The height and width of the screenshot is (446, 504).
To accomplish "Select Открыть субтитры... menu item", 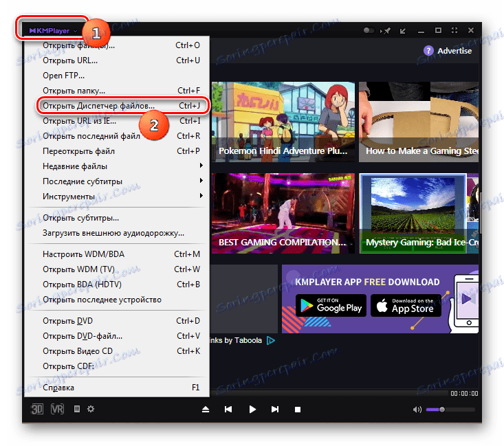I will click(x=117, y=218).
